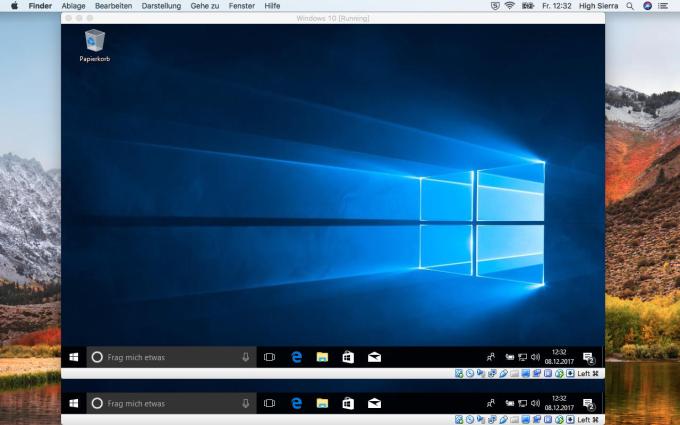This screenshot has width=680, height=425.
Task: Open Action Center notifications in upper taskbar
Action: coord(588,357)
